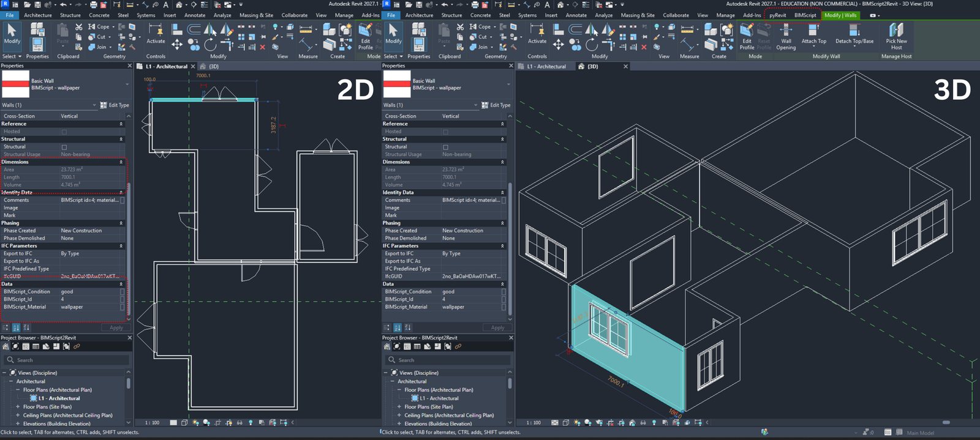Screen dimensions: 980x440
Task: Click the 1 : 100 scale in left view
Action: tap(152, 422)
